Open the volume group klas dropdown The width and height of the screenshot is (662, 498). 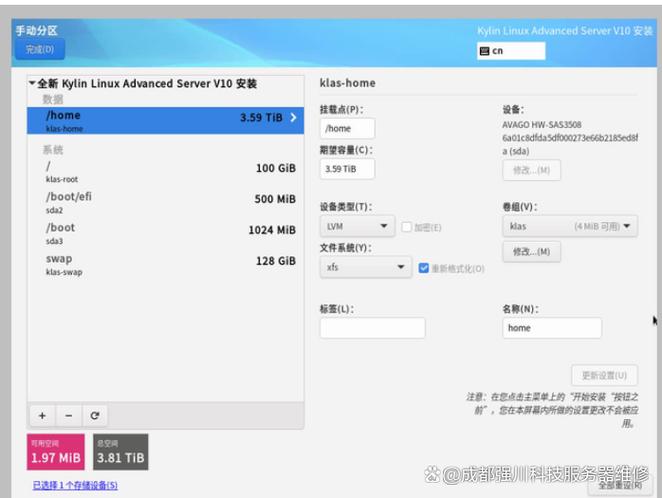(570, 226)
